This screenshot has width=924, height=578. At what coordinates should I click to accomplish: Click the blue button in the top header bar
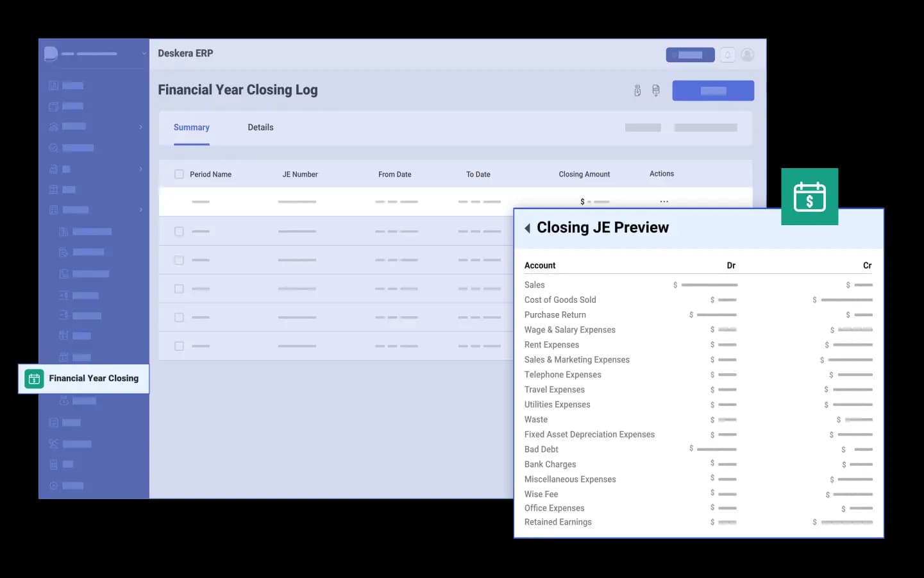click(690, 55)
